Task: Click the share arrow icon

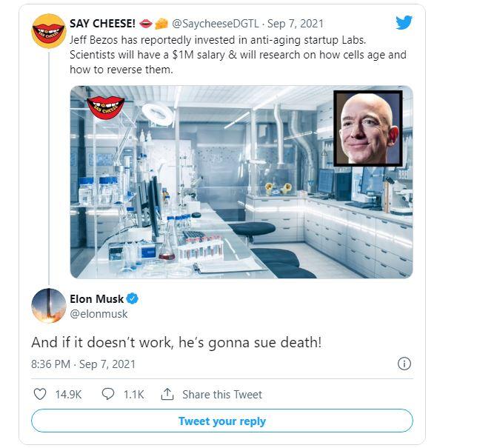Action: pos(167,394)
